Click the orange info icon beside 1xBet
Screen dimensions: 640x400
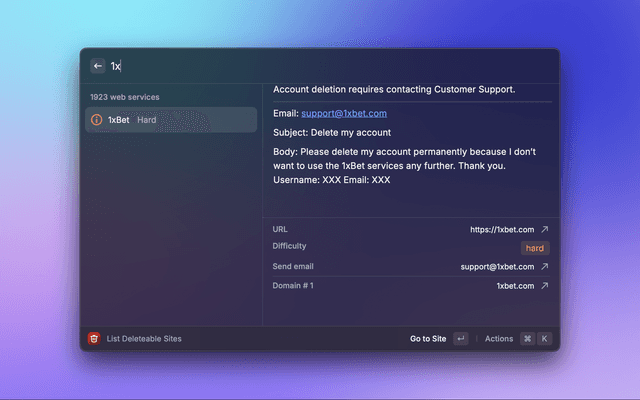(x=97, y=120)
